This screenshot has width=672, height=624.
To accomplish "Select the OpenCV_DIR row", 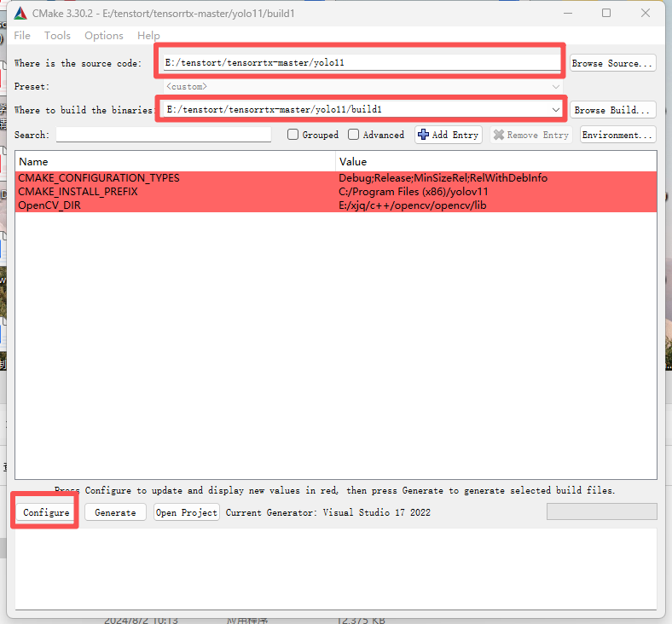I will click(x=336, y=205).
